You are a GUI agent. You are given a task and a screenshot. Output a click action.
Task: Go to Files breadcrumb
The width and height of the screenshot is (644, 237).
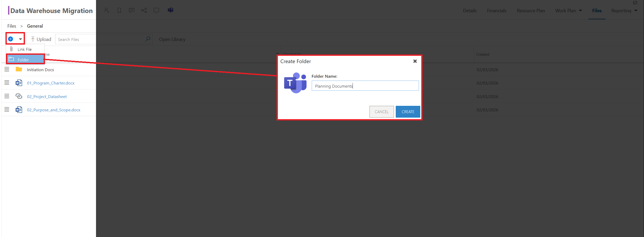coord(12,26)
